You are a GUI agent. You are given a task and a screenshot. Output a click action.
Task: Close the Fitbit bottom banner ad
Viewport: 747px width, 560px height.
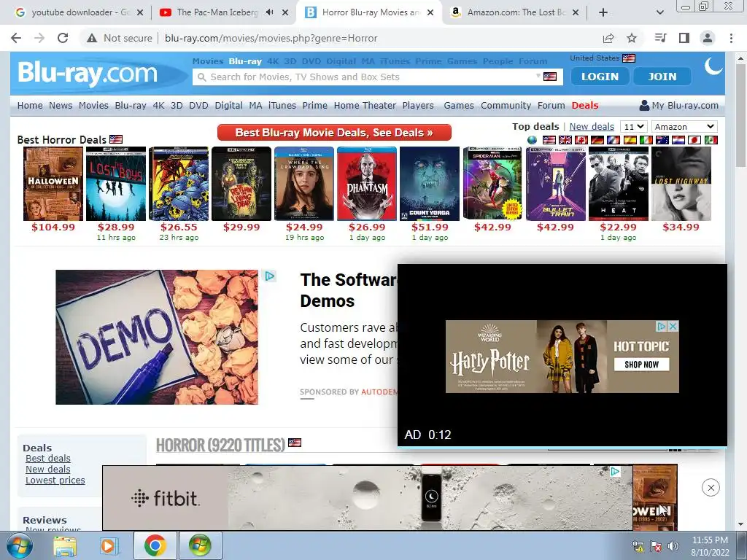[711, 488]
